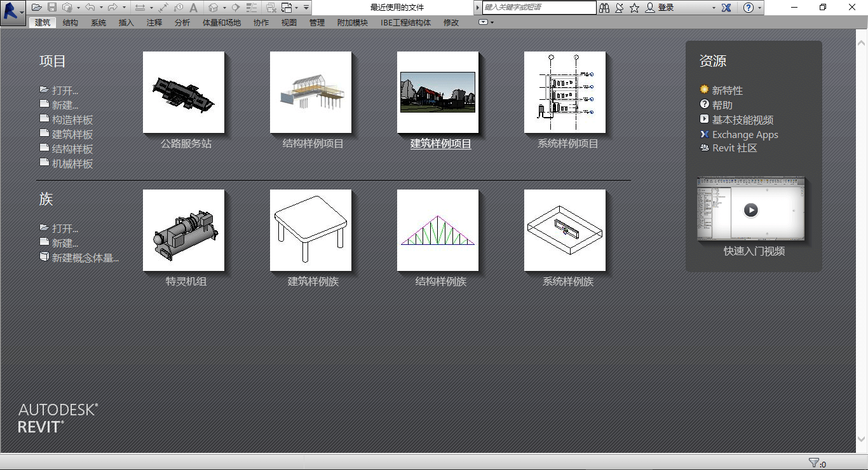The image size is (868, 470).
Task: Open the 公路服务站 project thumbnail
Action: pyautogui.click(x=184, y=92)
